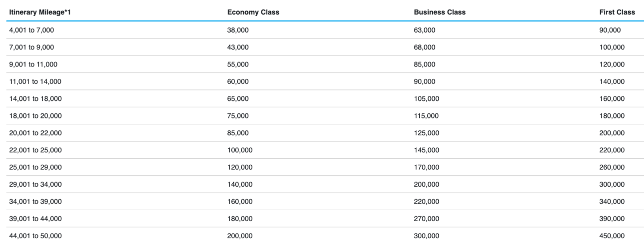This screenshot has height=247, width=644.
Task: Select the 450,000 first class value
Action: pyautogui.click(x=612, y=236)
